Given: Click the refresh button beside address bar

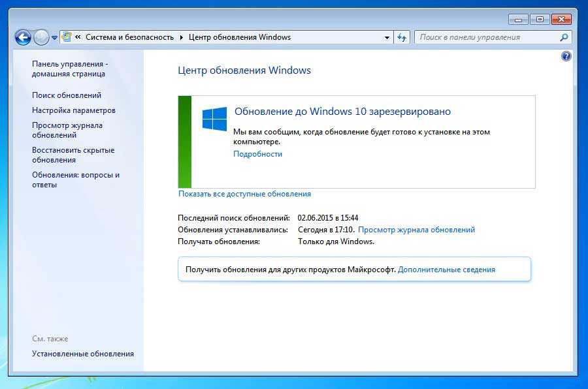Looking at the screenshot, I should pyautogui.click(x=402, y=37).
